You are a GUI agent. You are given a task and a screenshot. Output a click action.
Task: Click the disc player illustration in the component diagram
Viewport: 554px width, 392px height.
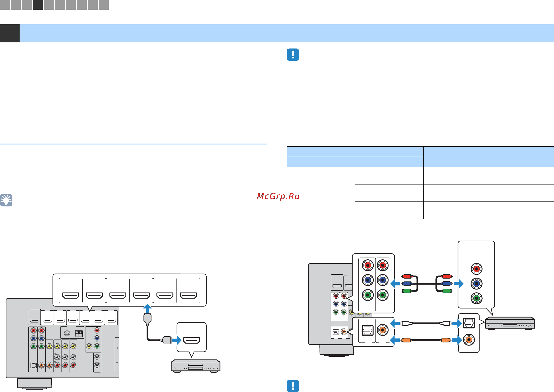(510, 323)
